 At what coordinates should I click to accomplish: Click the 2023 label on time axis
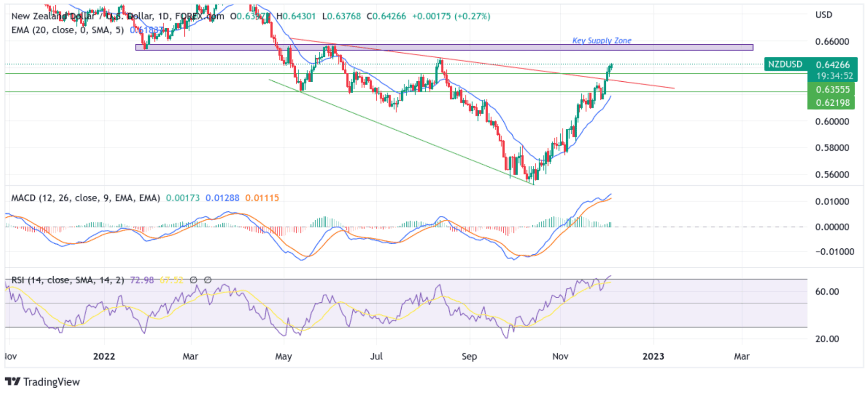653,356
